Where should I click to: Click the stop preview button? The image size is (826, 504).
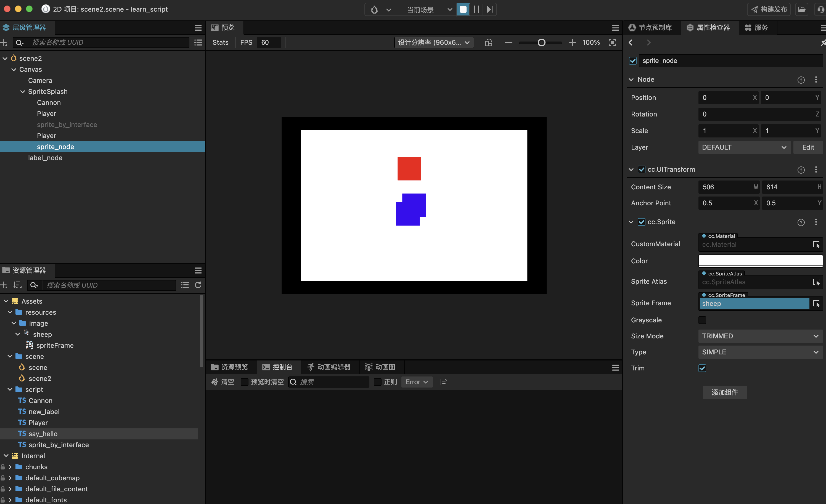click(463, 9)
